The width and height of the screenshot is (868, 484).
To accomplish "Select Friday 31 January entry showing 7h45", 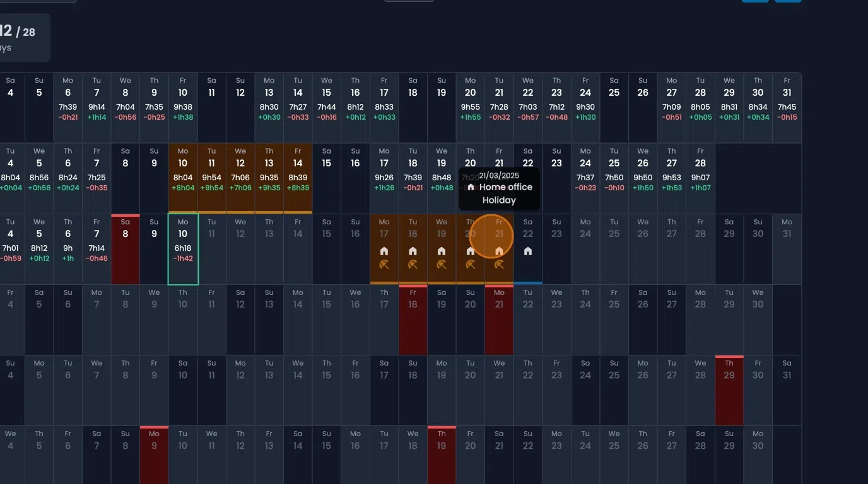I will (x=787, y=108).
